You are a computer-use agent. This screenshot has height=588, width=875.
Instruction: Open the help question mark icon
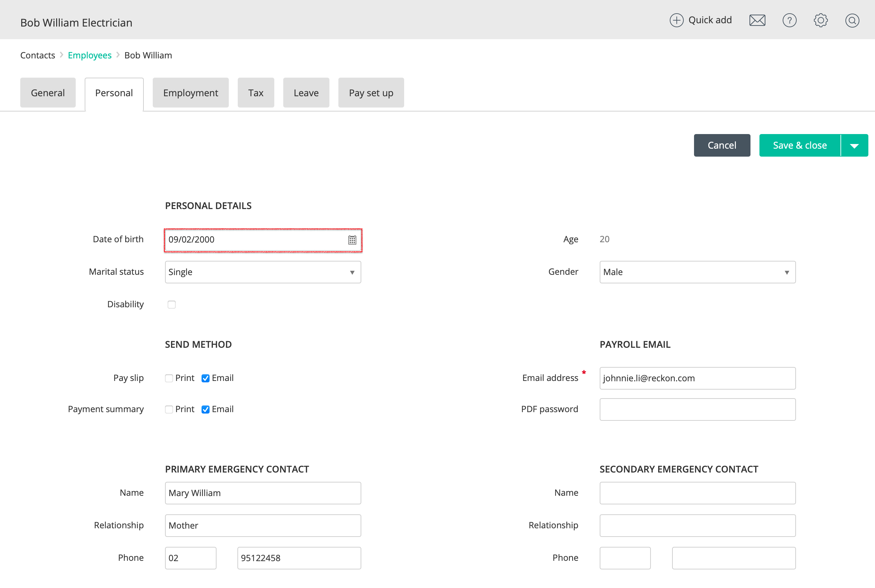(789, 20)
